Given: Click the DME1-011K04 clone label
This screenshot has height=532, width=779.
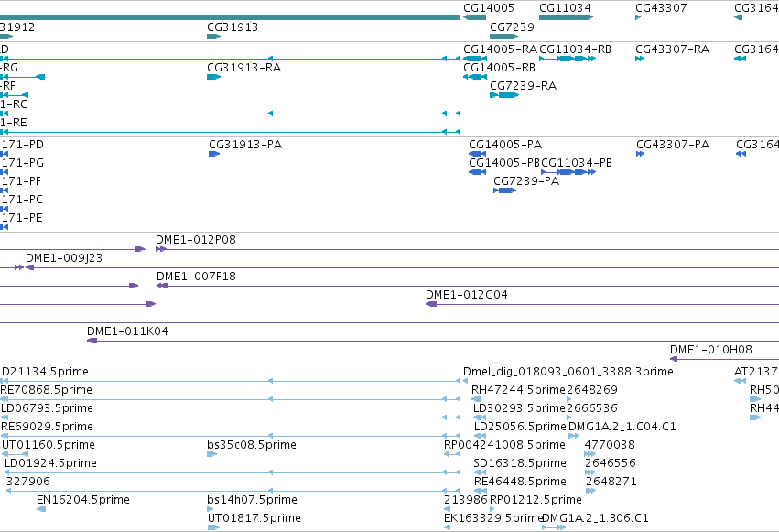Looking at the screenshot, I should click(x=127, y=331).
